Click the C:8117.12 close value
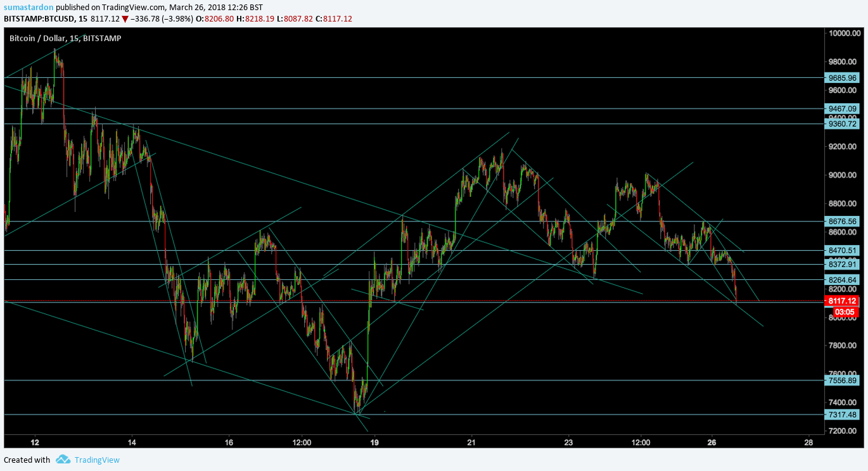 click(334, 18)
